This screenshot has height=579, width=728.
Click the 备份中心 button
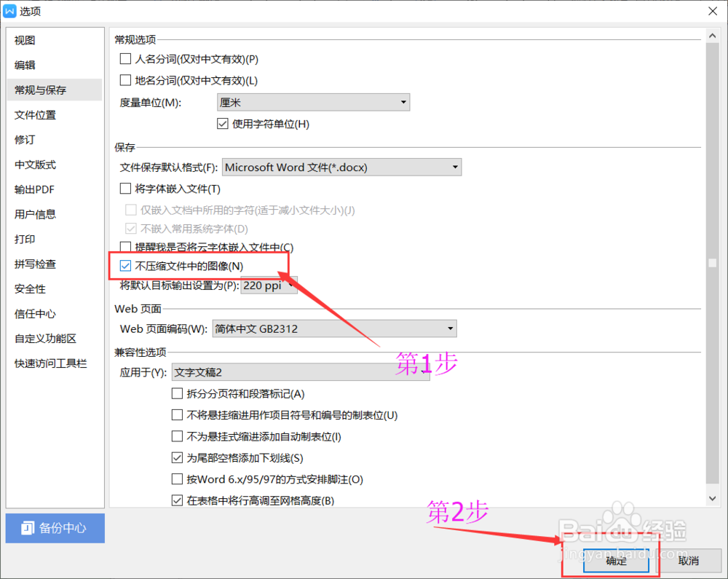tap(55, 528)
